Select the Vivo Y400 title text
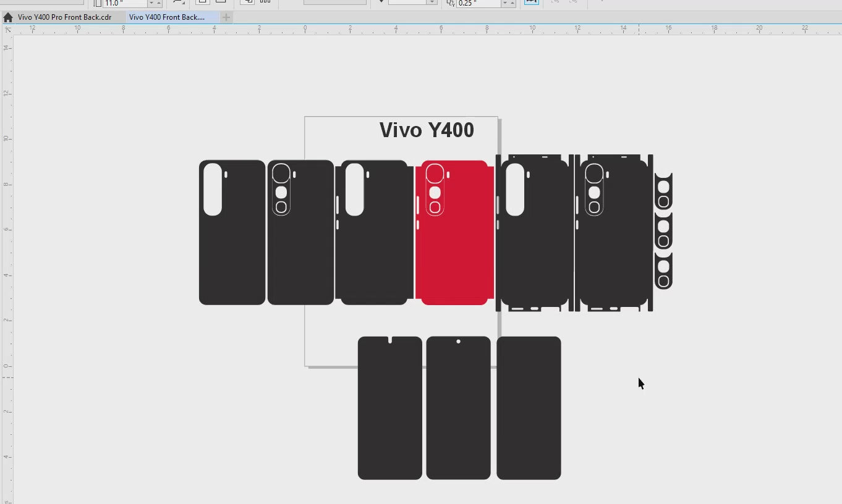The width and height of the screenshot is (842, 504). point(427,130)
